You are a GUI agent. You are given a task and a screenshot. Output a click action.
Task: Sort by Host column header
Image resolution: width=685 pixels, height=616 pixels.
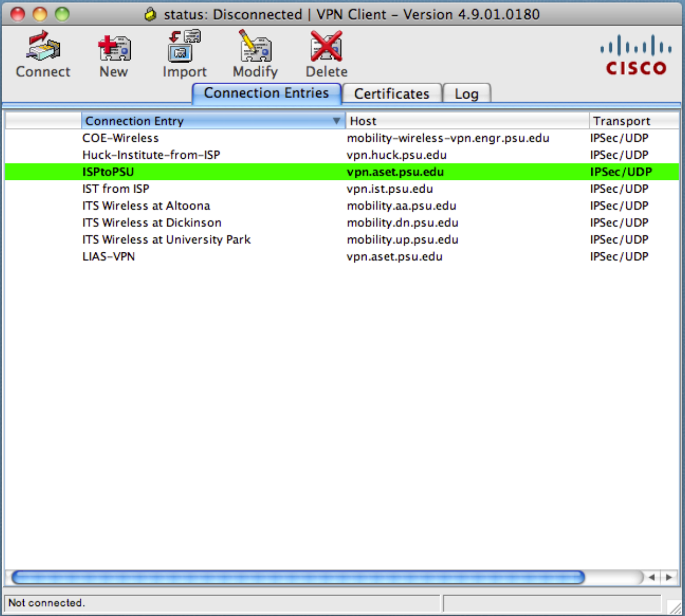(467, 121)
